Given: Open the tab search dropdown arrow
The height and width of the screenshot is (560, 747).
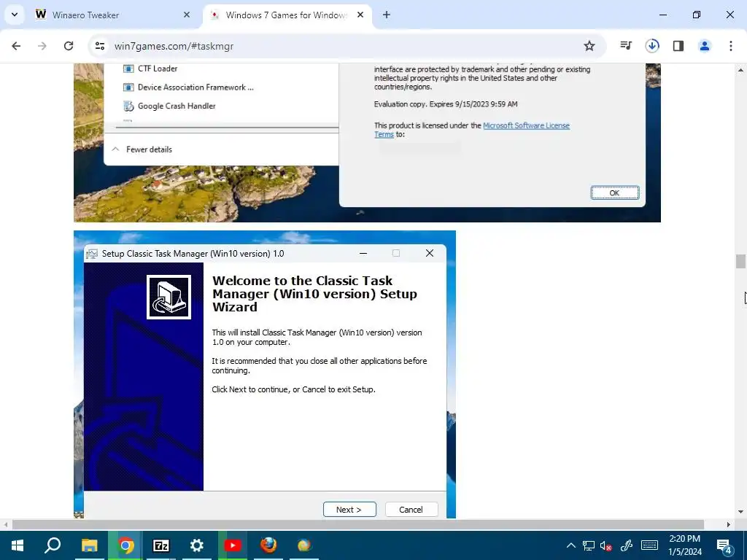Looking at the screenshot, I should (x=15, y=15).
